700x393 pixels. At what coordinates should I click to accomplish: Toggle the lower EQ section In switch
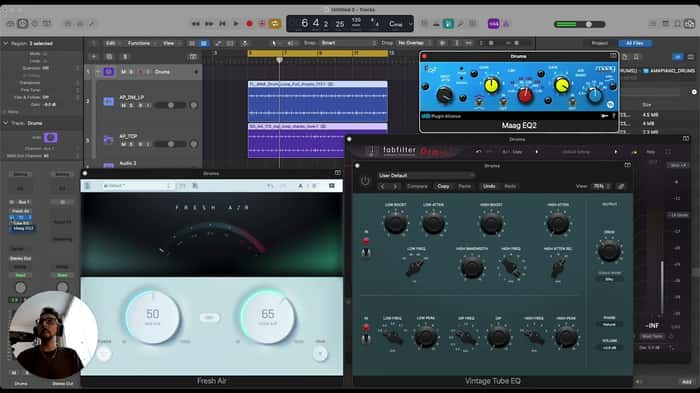[366, 338]
